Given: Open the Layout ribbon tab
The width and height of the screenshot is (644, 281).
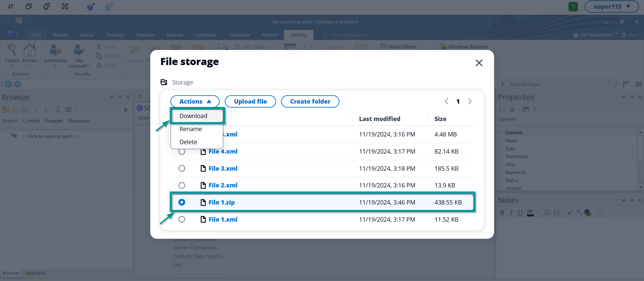Looking at the screenshot, I should click(x=87, y=35).
